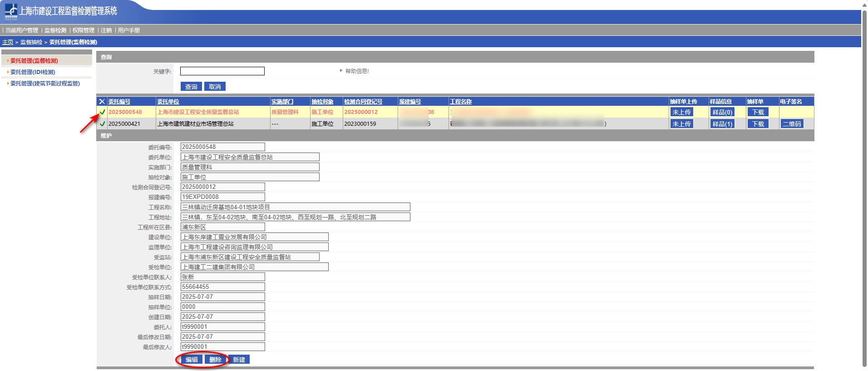This screenshot has height=371, width=868.
Task: Open 委托管理(IDI检测) in the sidebar
Action: 33,72
